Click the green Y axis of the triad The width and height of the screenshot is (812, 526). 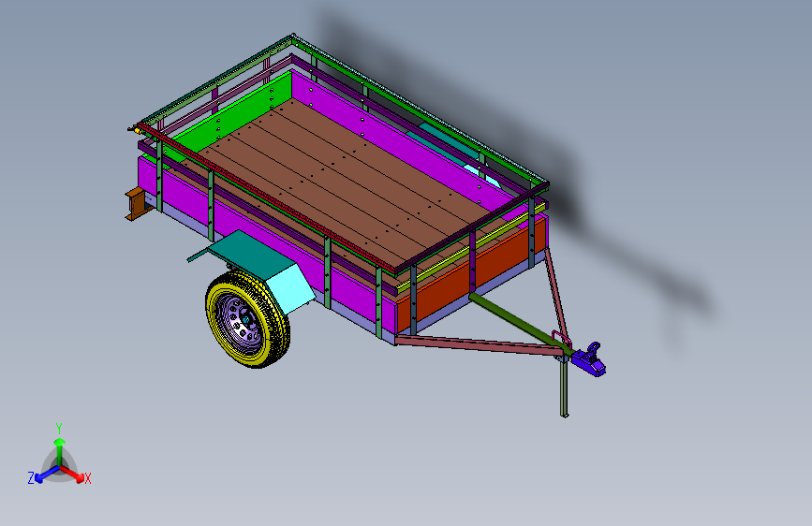[x=60, y=450]
